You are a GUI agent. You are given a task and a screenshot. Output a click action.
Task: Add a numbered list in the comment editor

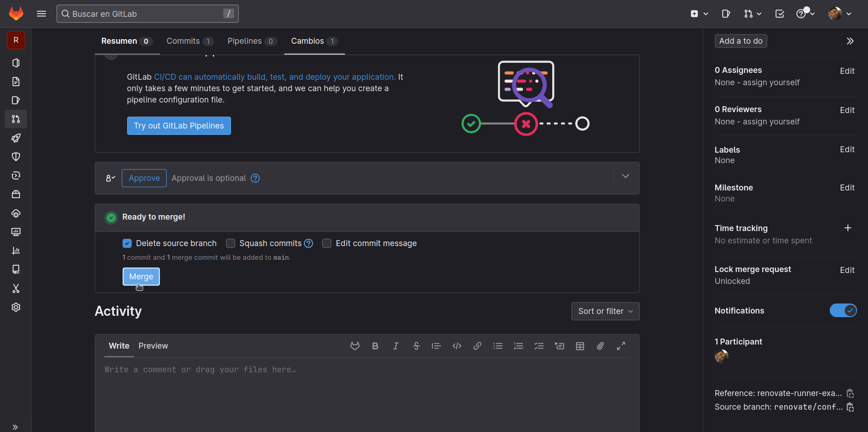519,346
